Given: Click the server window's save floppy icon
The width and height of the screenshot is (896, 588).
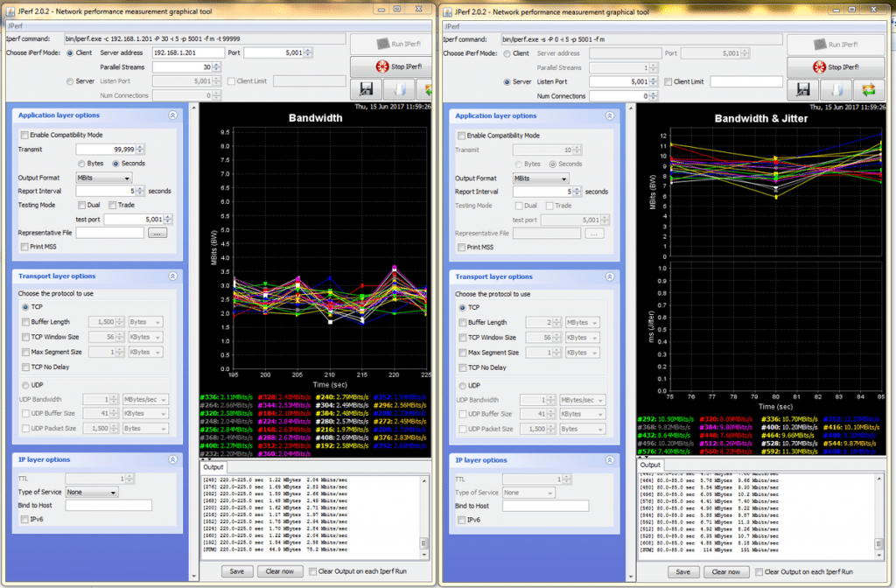Looking at the screenshot, I should click(x=802, y=89).
